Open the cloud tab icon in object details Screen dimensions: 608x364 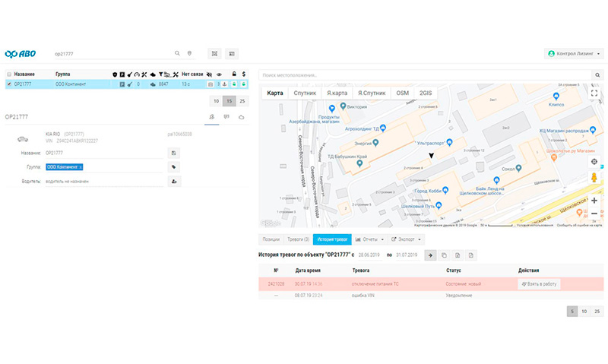click(x=241, y=117)
